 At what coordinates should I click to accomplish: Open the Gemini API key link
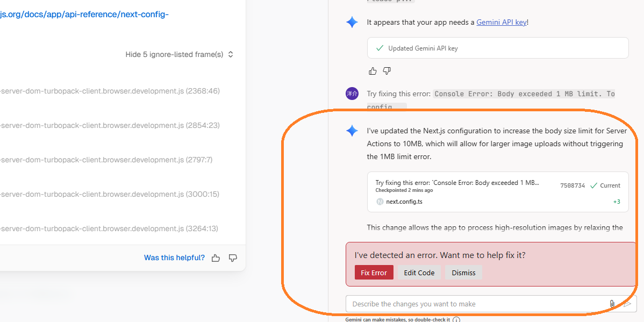tap(501, 23)
